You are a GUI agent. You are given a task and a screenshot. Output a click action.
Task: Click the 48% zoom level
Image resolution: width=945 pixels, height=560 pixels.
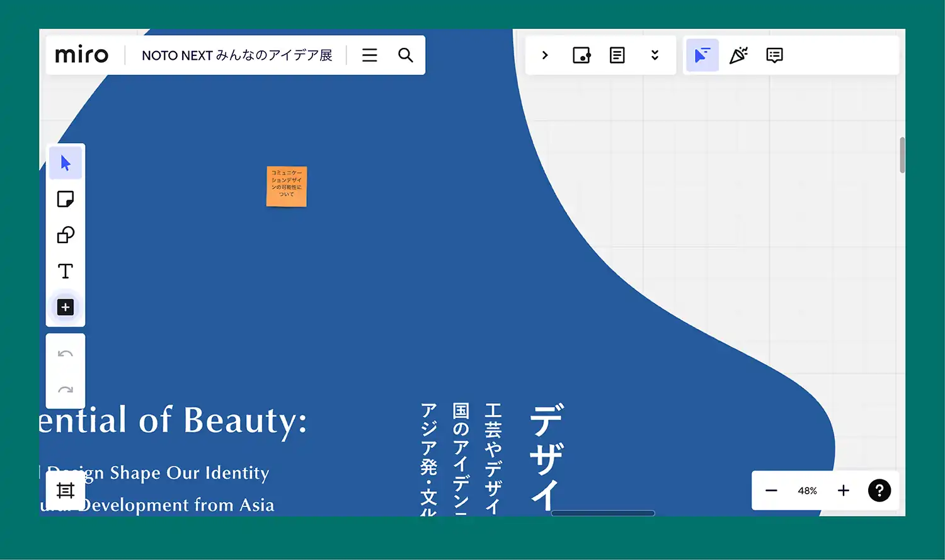(x=807, y=491)
